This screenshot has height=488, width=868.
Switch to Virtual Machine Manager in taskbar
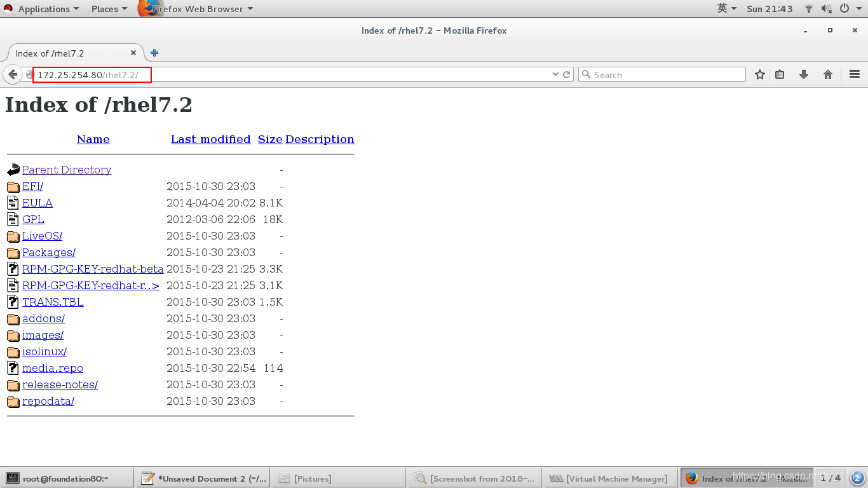[x=611, y=478]
